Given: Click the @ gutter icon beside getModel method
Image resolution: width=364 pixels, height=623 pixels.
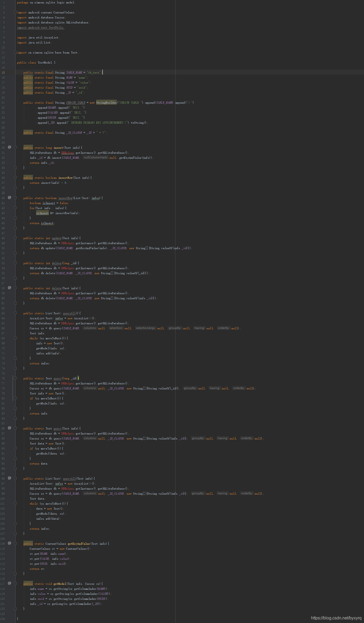Looking at the screenshot, I should [x=9, y=583].
